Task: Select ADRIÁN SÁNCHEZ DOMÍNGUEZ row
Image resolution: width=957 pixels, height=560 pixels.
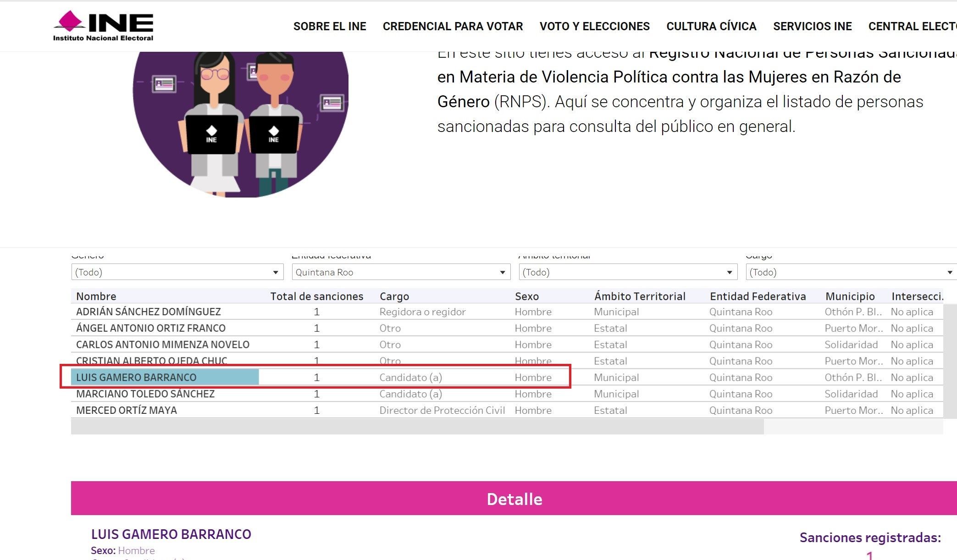Action: [x=507, y=312]
